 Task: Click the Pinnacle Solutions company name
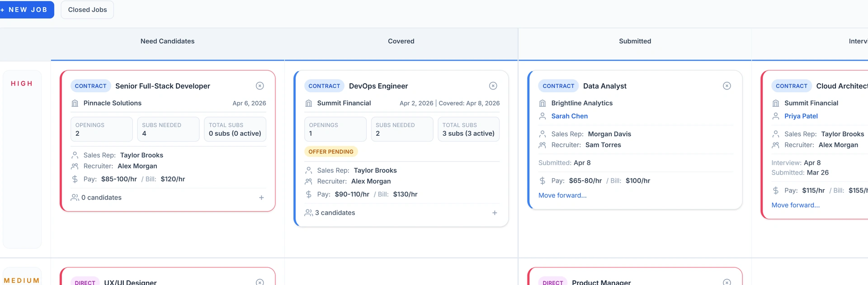(113, 103)
